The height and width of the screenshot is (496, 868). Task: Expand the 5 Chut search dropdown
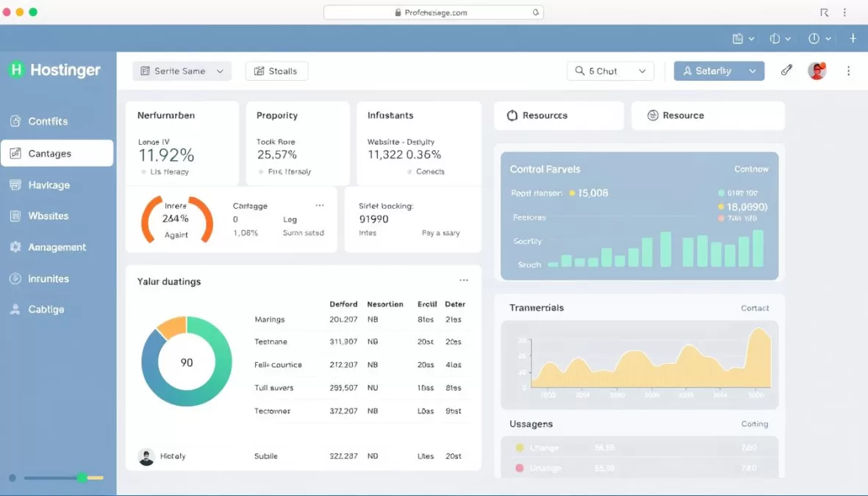point(610,71)
